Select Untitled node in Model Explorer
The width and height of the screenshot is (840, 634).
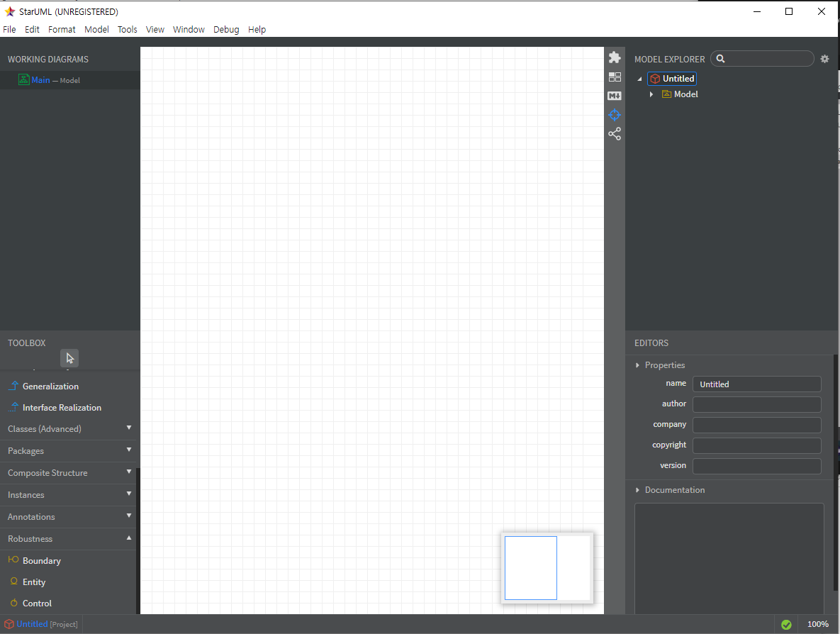tap(672, 79)
